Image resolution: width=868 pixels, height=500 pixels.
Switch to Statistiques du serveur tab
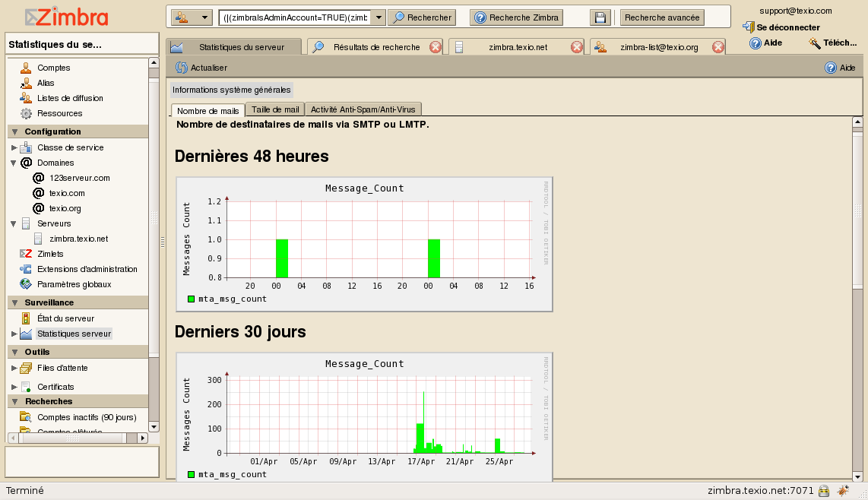point(233,47)
